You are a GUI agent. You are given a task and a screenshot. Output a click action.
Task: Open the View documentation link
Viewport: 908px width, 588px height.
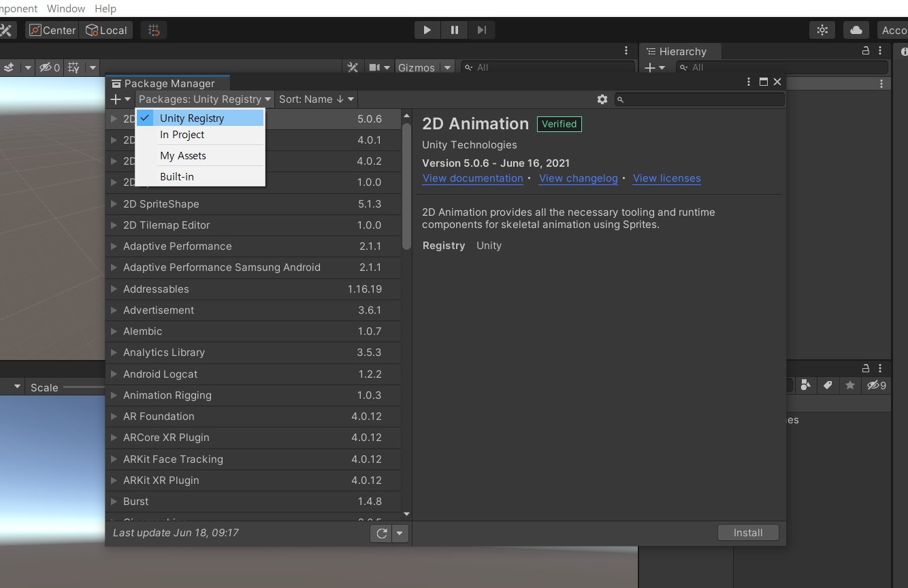(472, 178)
